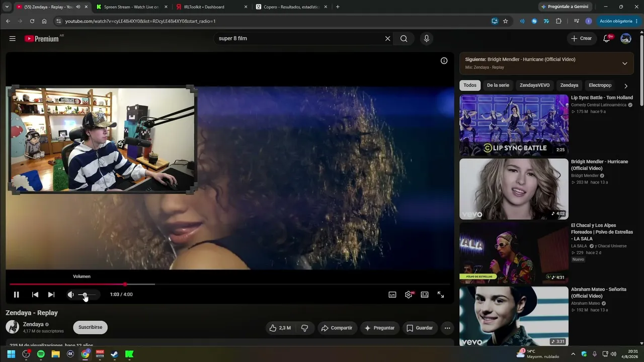Open Lip Sync Battle Tom Holland thumbnail
Image resolution: width=644 pixels, height=362 pixels.
[x=514, y=125]
